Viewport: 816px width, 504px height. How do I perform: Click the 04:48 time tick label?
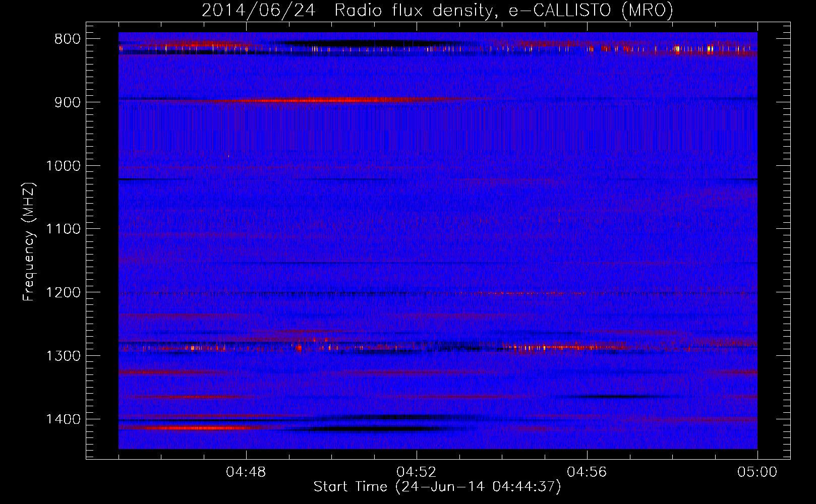pos(246,472)
